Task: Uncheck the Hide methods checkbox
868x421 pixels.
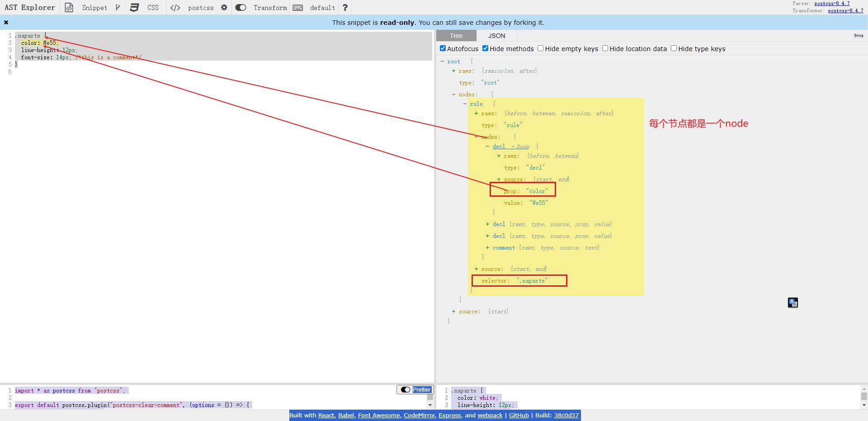Action: click(485, 48)
